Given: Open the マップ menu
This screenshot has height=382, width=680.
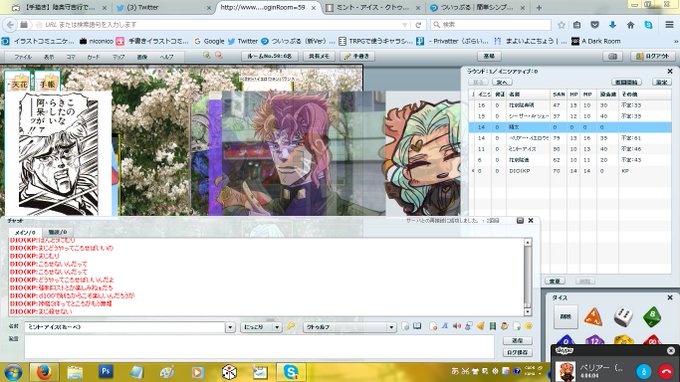Looking at the screenshot, I should coord(118,57).
